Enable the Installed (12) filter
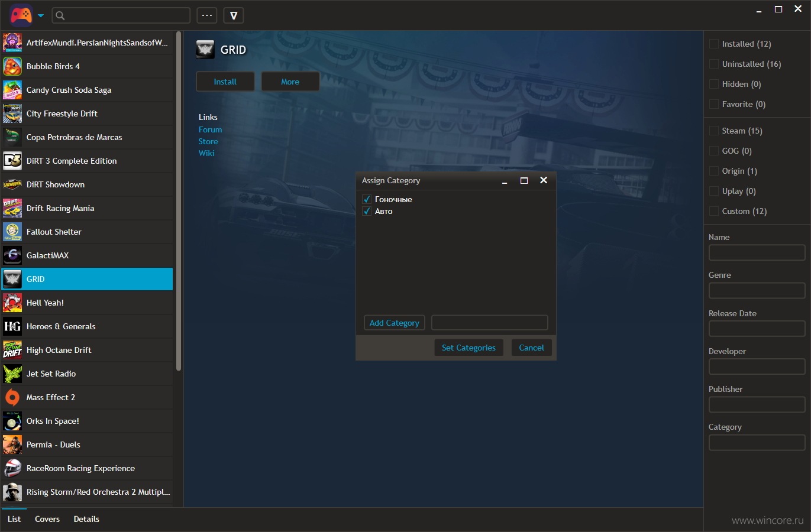811x532 pixels. click(714, 44)
